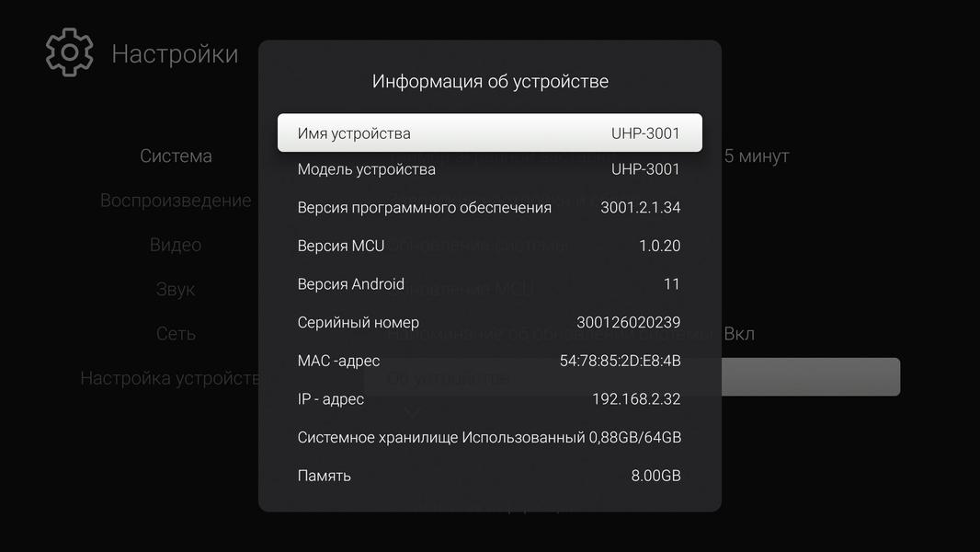Screen dimensions: 980x552
Task: Open the Видео settings category
Action: [x=176, y=245]
